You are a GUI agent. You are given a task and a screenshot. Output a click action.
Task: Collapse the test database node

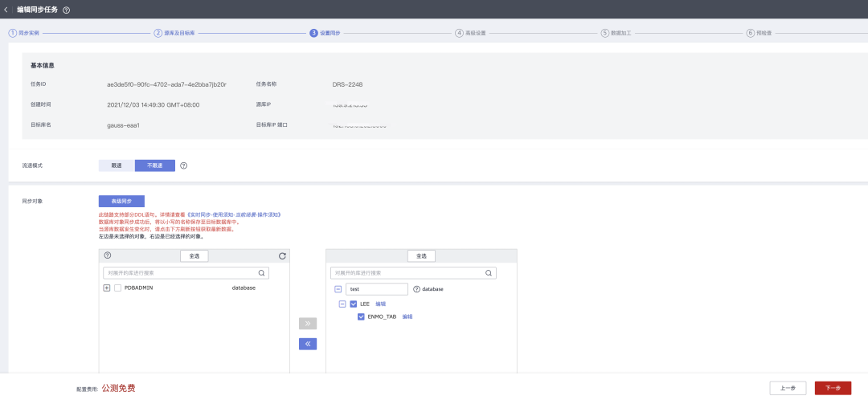(338, 289)
